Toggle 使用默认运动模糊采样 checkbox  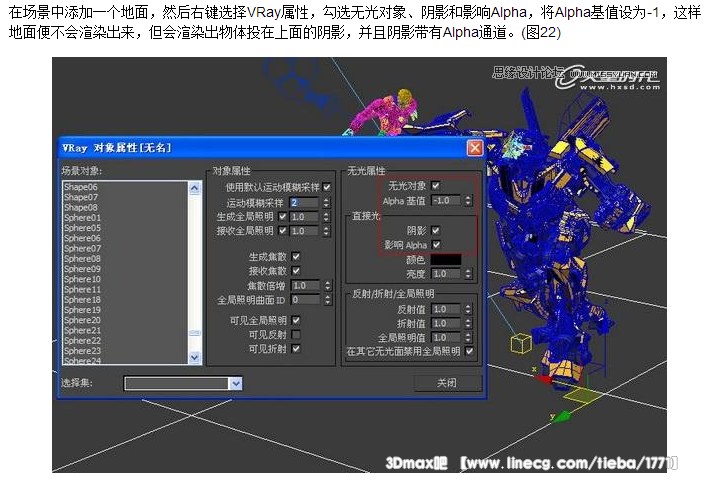coord(327,187)
